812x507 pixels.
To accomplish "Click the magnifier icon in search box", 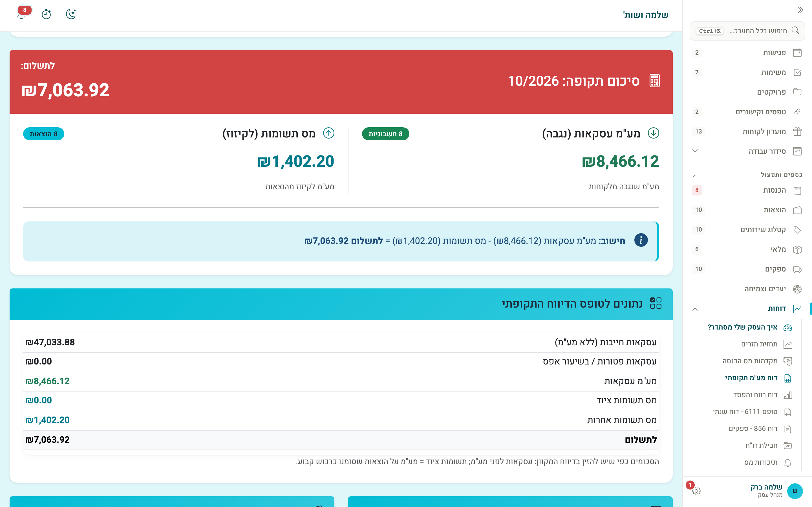I will pos(795,30).
